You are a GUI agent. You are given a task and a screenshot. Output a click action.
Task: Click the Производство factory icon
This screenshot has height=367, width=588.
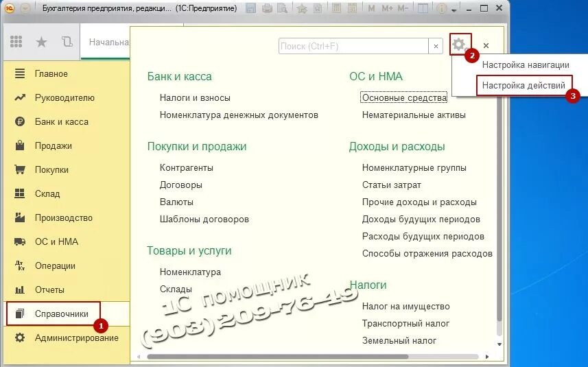coord(19,217)
